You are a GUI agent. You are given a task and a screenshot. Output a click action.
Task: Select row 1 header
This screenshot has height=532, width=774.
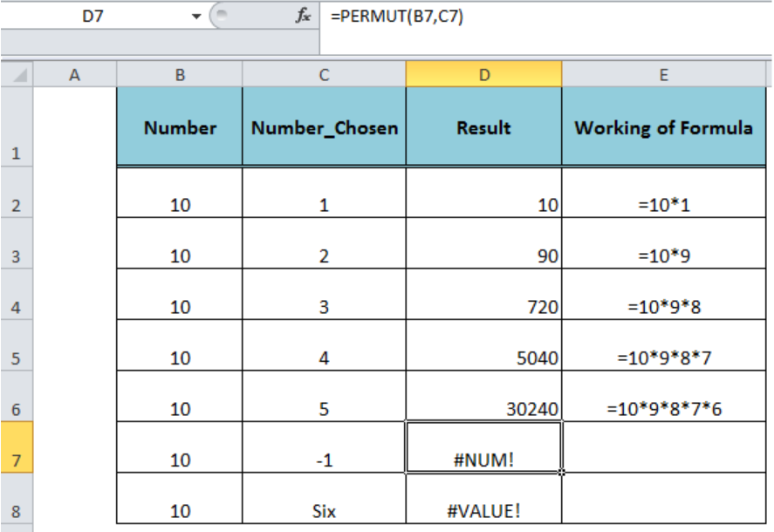(17, 126)
